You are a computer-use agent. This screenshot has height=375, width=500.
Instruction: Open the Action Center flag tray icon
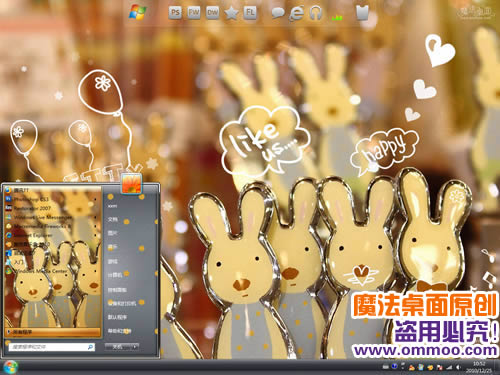[440, 367]
